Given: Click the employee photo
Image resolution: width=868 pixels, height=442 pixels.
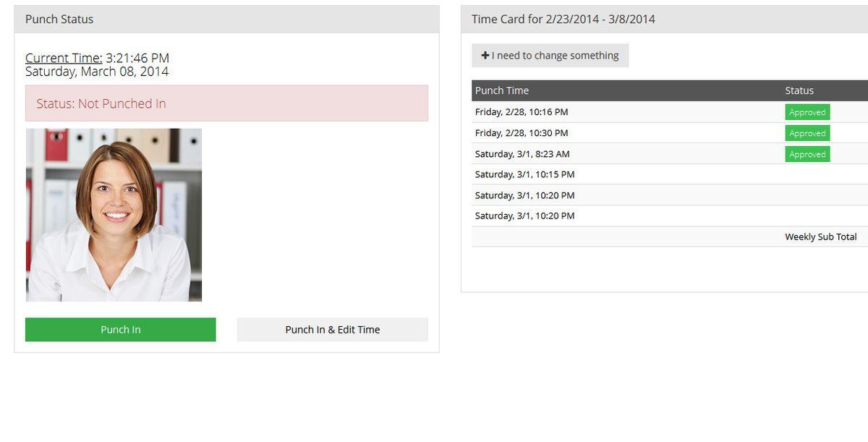Looking at the screenshot, I should click(114, 215).
